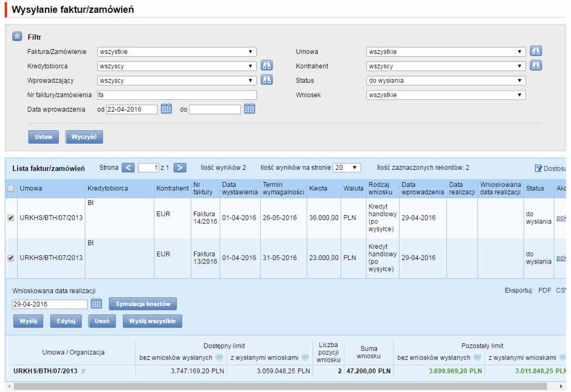
Task: Sort by Kwota column header
Action: pyautogui.click(x=318, y=189)
